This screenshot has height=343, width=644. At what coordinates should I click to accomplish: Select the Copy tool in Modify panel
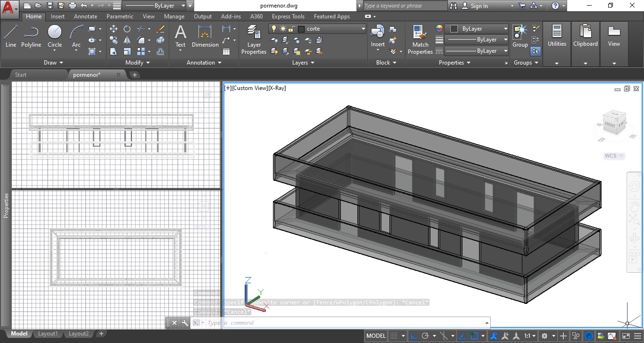[x=114, y=40]
